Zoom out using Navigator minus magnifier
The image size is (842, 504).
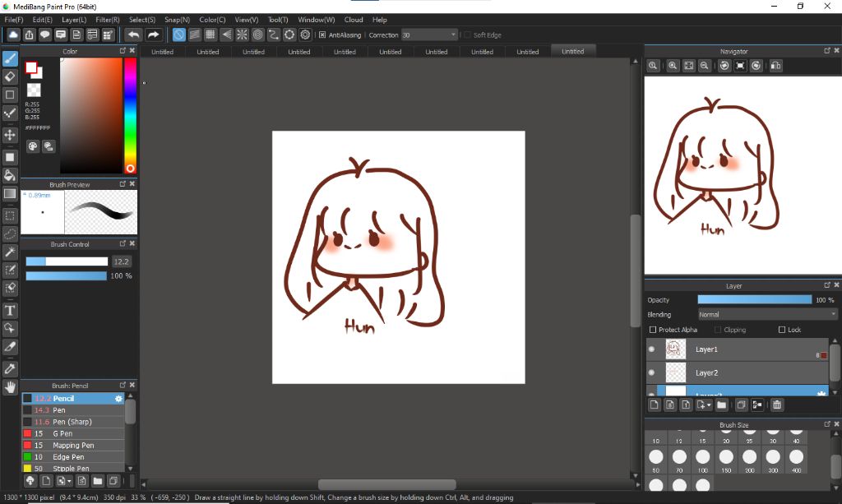[x=704, y=66]
